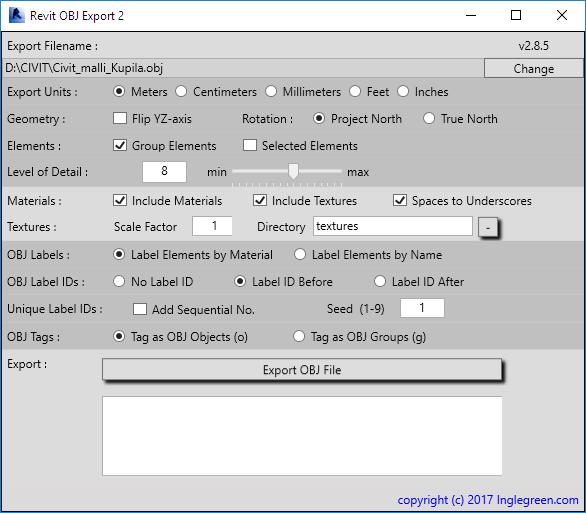Click the Revit app icon in title bar
The width and height of the screenshot is (586, 513).
[x=16, y=15]
